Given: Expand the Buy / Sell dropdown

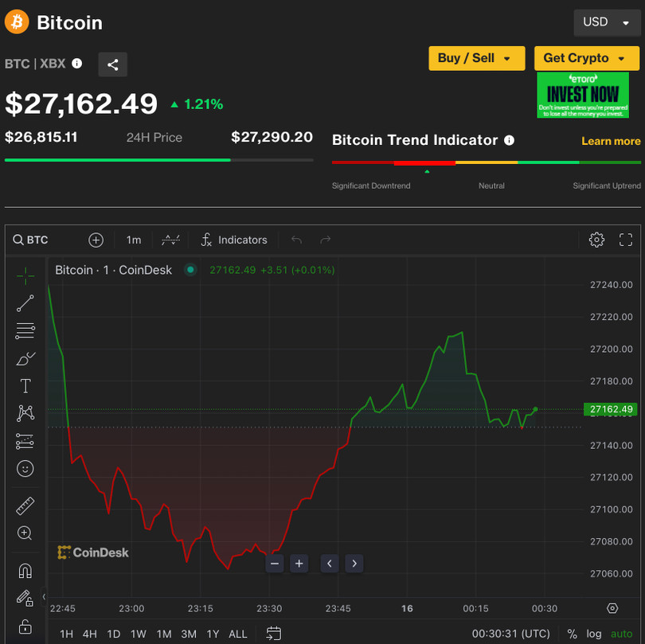Looking at the screenshot, I should coord(476,58).
